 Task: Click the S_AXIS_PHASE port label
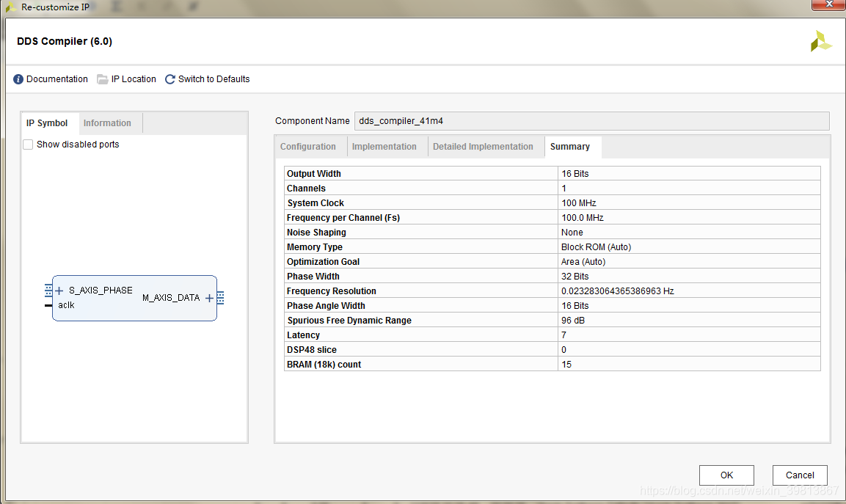[101, 291]
